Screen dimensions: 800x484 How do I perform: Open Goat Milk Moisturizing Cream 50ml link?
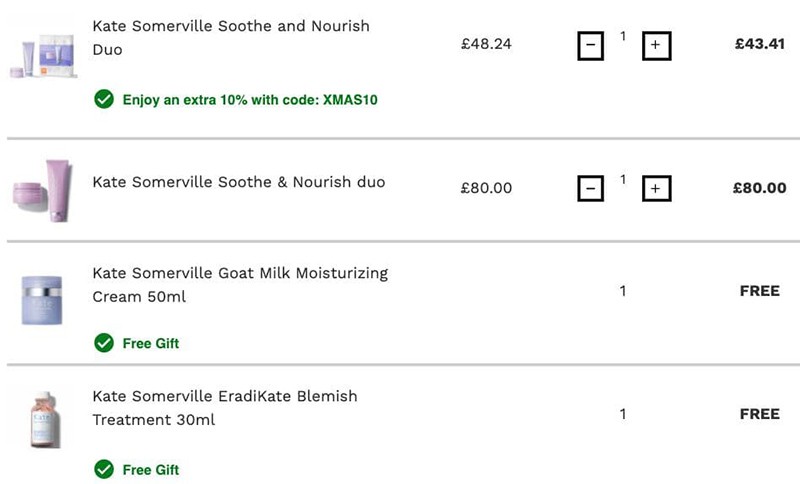coord(240,285)
